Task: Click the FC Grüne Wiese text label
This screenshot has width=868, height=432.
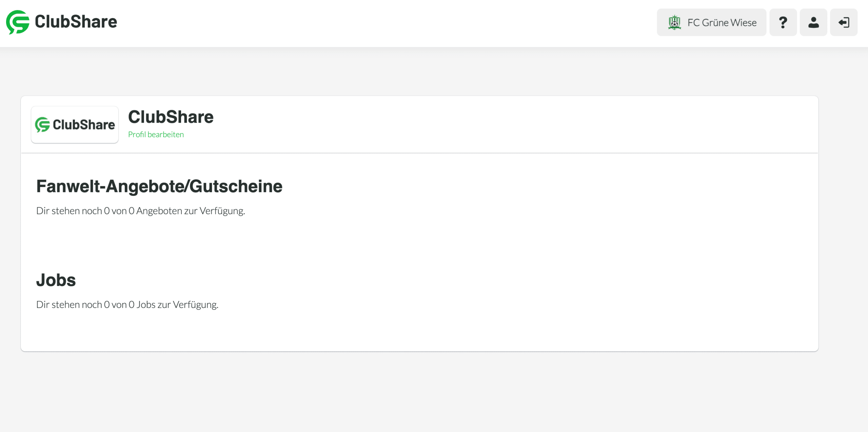Action: pyautogui.click(x=722, y=22)
